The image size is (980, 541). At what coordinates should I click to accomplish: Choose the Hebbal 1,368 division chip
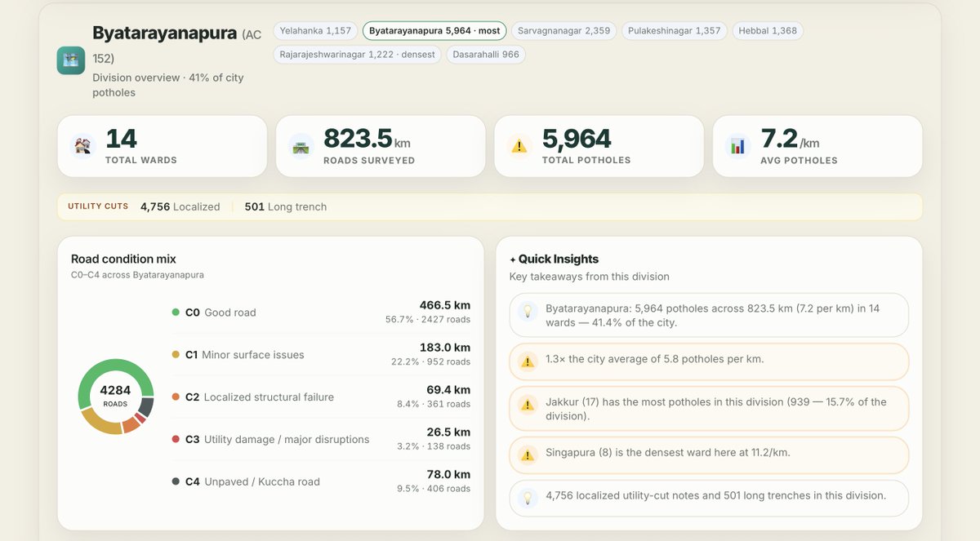pyautogui.click(x=768, y=31)
